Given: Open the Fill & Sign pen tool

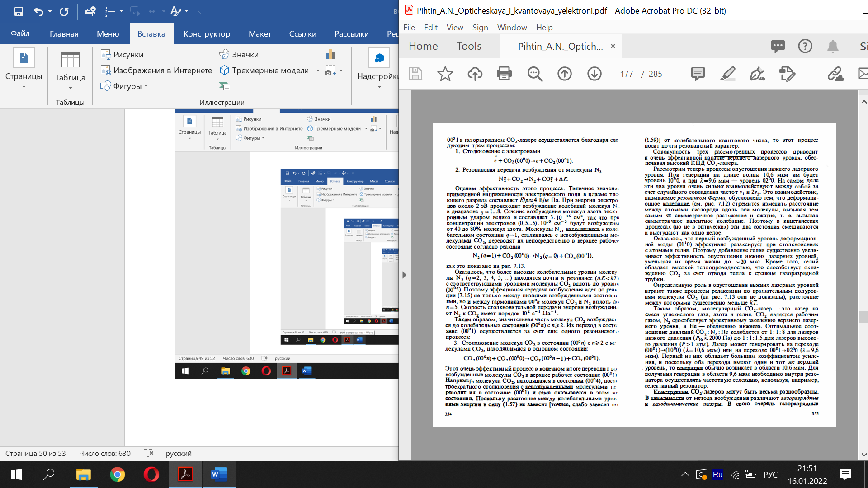Looking at the screenshot, I should pos(757,74).
